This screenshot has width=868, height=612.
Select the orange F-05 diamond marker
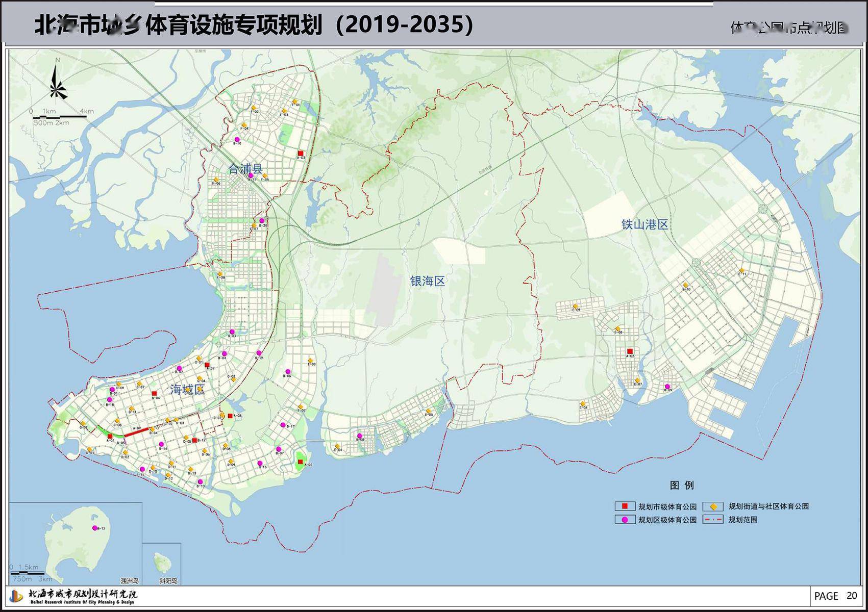pos(265,176)
